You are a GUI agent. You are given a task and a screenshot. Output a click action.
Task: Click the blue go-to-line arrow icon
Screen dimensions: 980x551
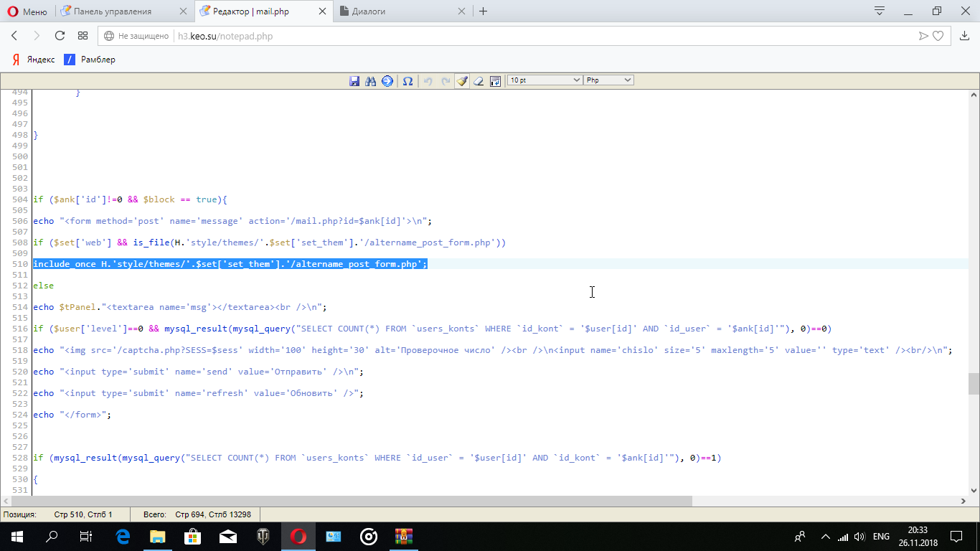pos(387,81)
